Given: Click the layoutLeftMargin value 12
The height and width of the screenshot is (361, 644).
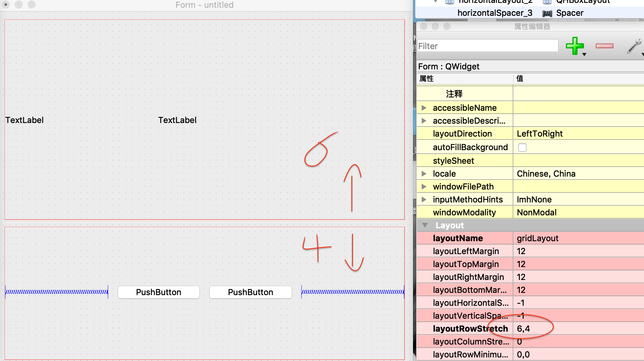Looking at the screenshot, I should (521, 251).
